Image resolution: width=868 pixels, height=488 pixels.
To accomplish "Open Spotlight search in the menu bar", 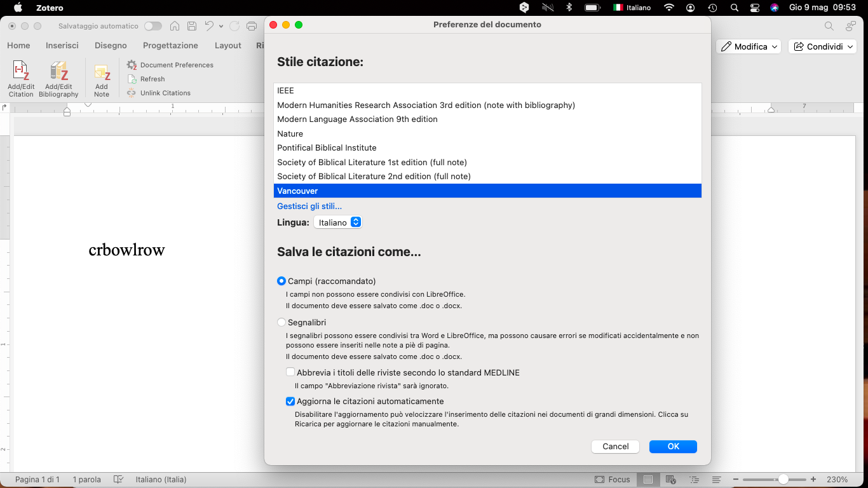I will [x=735, y=8].
